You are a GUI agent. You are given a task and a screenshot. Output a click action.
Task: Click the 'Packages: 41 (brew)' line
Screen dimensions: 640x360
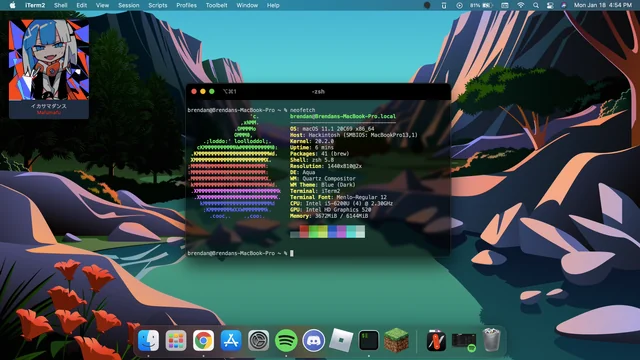pos(320,154)
